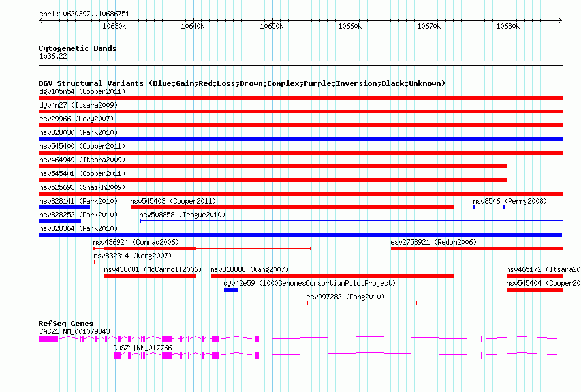Open the nsv8546 (Perry2008) variant label
The height and width of the screenshot is (392, 581).
(510, 202)
